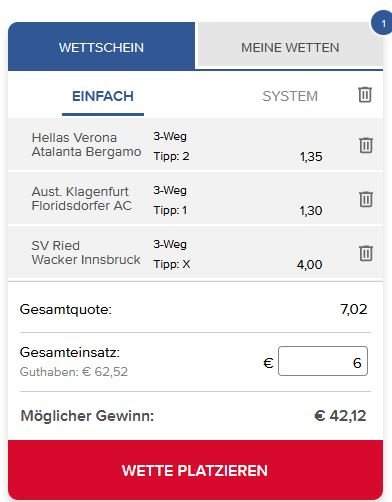Click the Möglicher Gewinn amount € 42,12
The width and height of the screenshot is (392, 502).
[x=340, y=416]
